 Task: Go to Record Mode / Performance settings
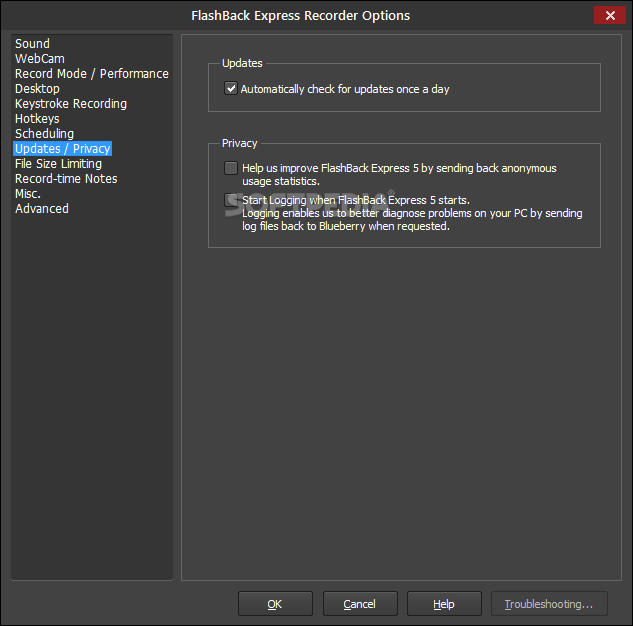tap(92, 73)
